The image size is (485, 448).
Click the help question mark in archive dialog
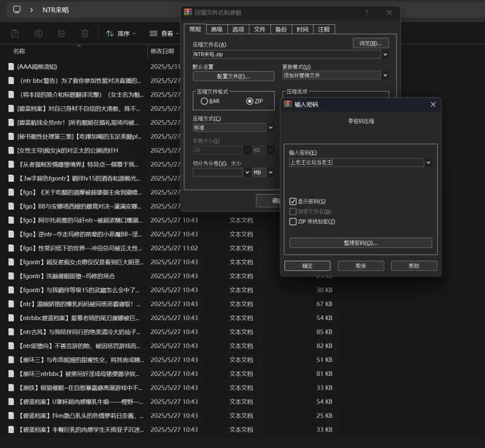pos(367,12)
